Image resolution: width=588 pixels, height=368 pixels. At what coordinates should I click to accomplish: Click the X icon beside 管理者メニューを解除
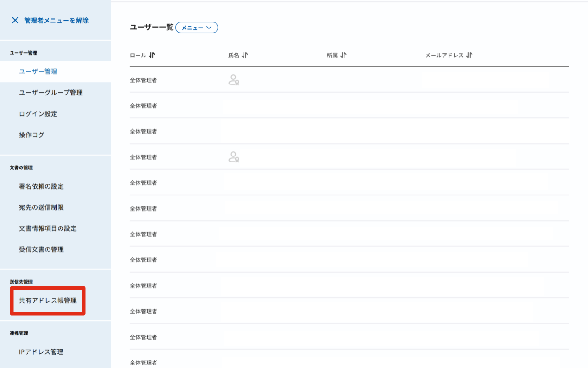(x=15, y=20)
